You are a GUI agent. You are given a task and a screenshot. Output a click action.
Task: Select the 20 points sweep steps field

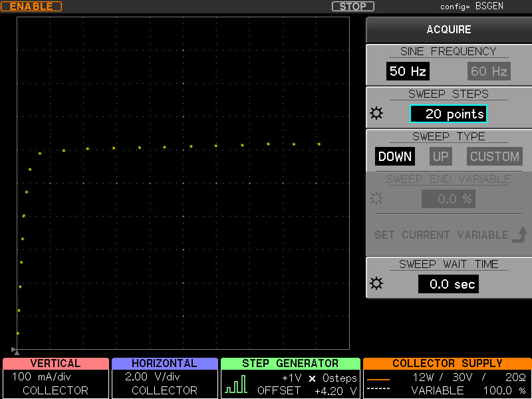click(x=448, y=114)
